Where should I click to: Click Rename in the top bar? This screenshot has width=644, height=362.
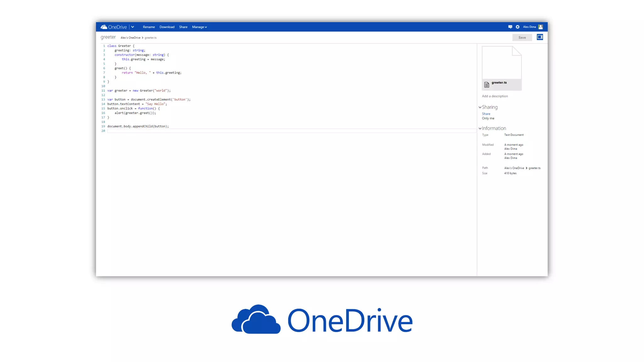[x=149, y=27]
